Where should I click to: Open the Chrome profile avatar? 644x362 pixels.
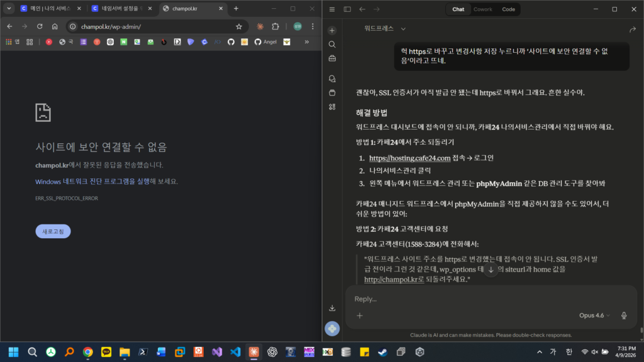(297, 26)
